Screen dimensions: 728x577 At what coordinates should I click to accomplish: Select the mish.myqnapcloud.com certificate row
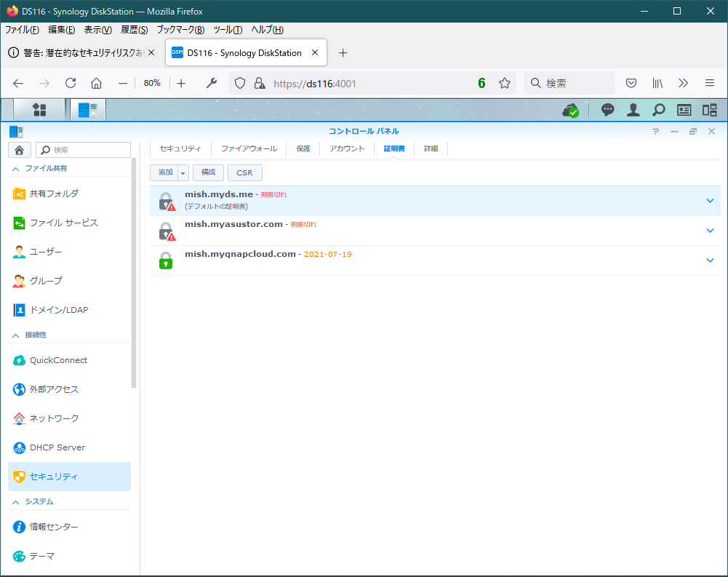tap(435, 260)
